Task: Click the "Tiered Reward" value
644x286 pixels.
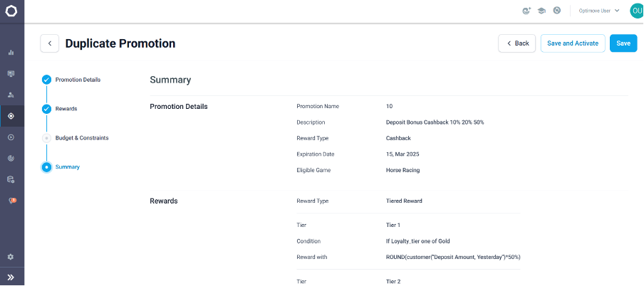Action: click(404, 201)
